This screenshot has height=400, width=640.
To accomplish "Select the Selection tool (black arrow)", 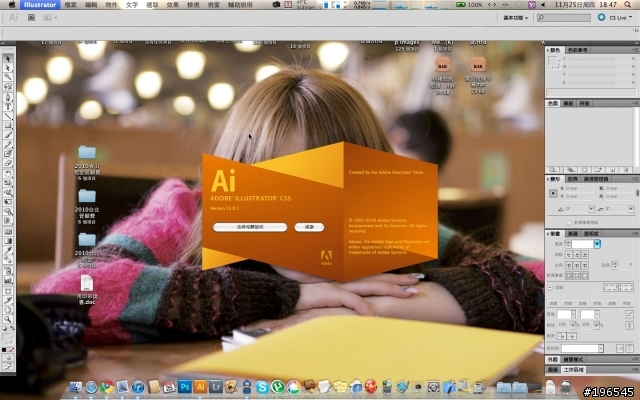I will click(8, 58).
